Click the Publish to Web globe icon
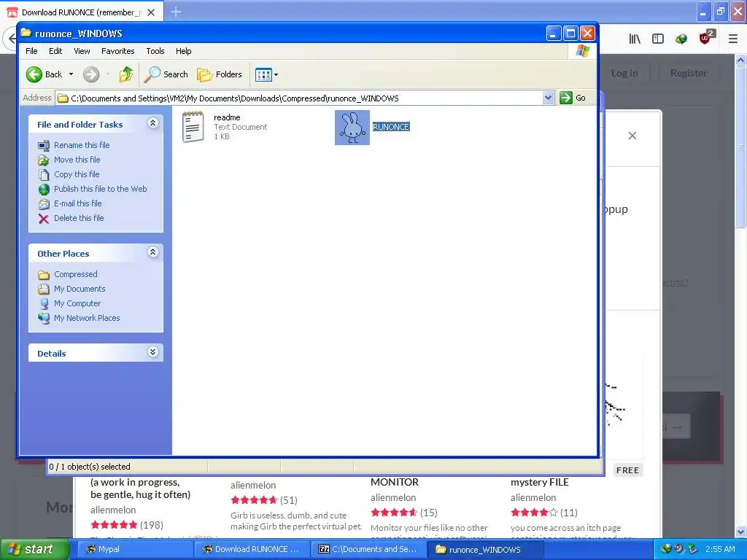 pos(44,190)
